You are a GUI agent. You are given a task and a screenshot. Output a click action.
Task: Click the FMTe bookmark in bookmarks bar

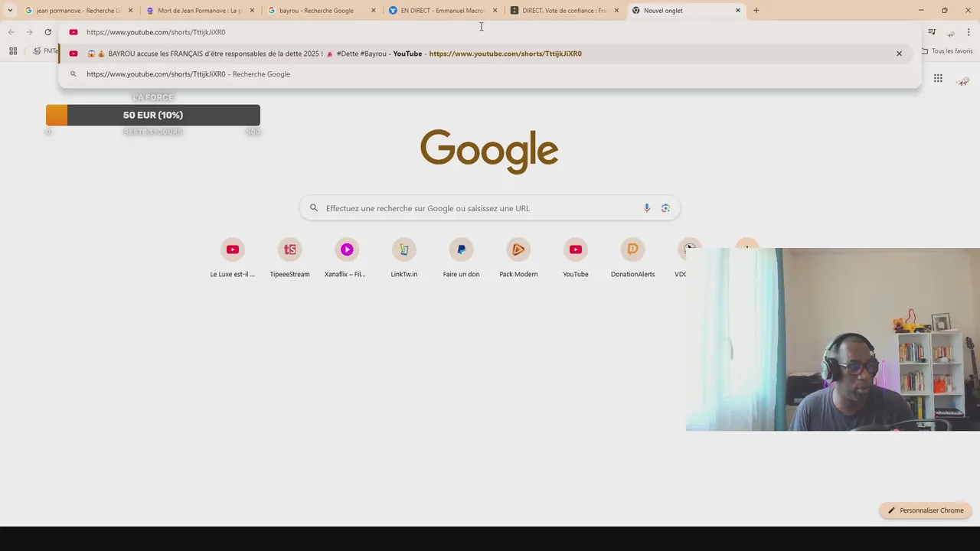pos(46,51)
